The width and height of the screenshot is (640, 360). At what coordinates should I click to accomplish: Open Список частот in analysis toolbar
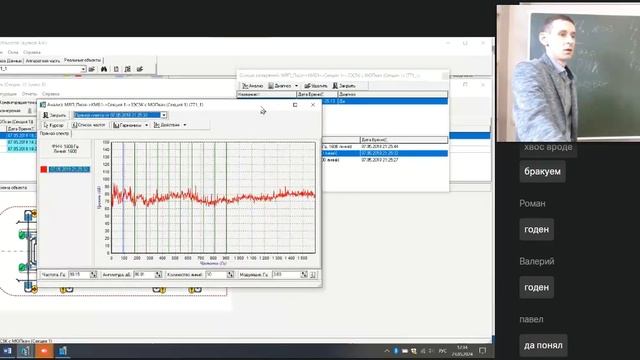pos(89,125)
